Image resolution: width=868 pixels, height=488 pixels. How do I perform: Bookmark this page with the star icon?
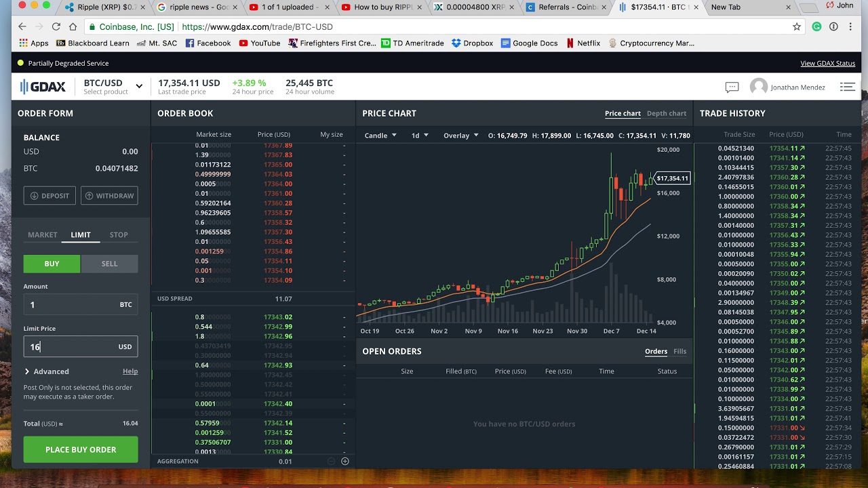click(797, 26)
